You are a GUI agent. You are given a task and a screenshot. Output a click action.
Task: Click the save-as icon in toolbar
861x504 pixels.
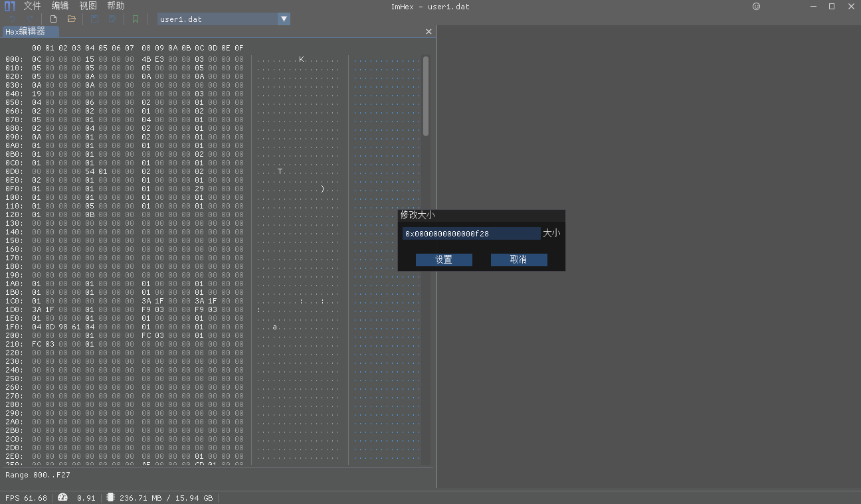[112, 19]
